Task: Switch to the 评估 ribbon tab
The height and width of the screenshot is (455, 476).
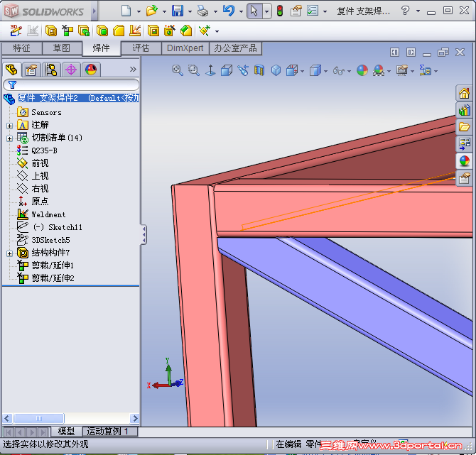Action: (141, 48)
